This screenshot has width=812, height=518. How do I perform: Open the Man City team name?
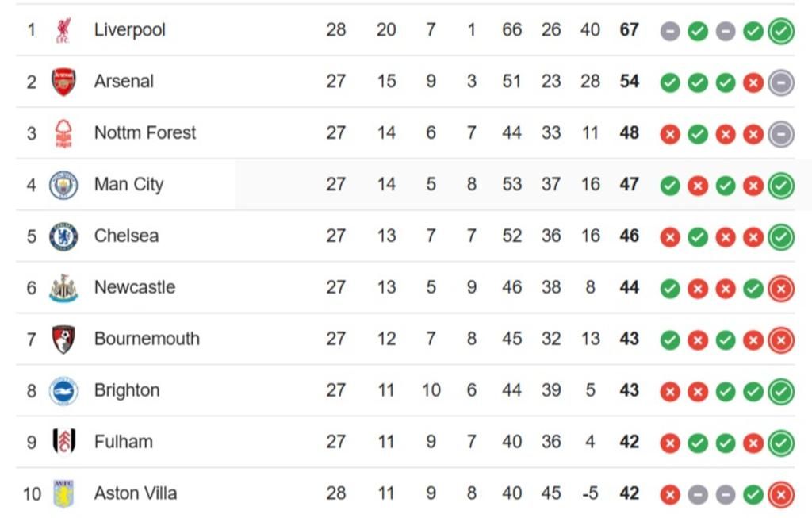pyautogui.click(x=128, y=185)
